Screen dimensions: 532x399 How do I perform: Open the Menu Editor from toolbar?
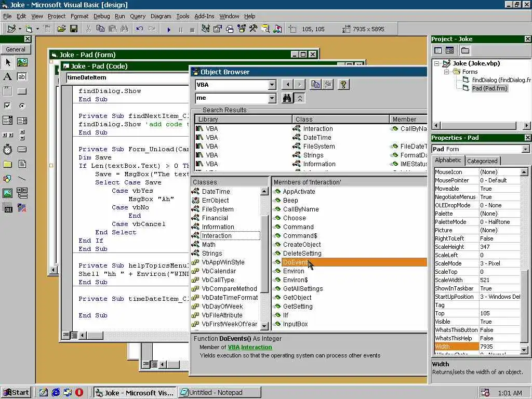[47, 29]
